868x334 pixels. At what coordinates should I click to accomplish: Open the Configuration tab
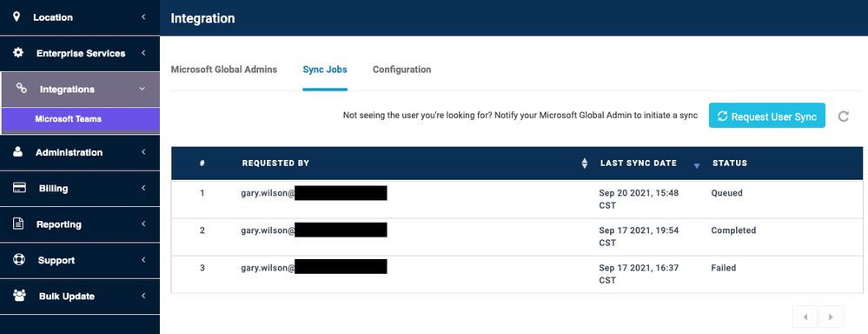point(402,70)
